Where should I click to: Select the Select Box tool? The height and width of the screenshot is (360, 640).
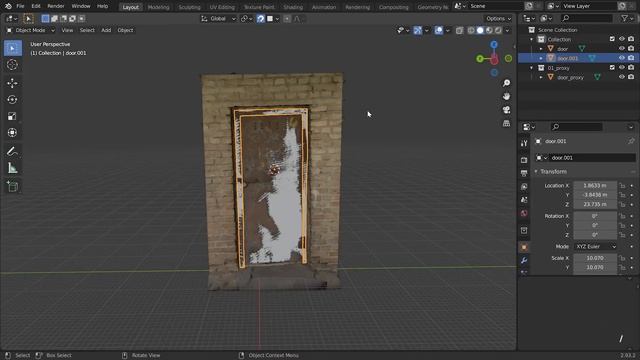(x=12, y=48)
